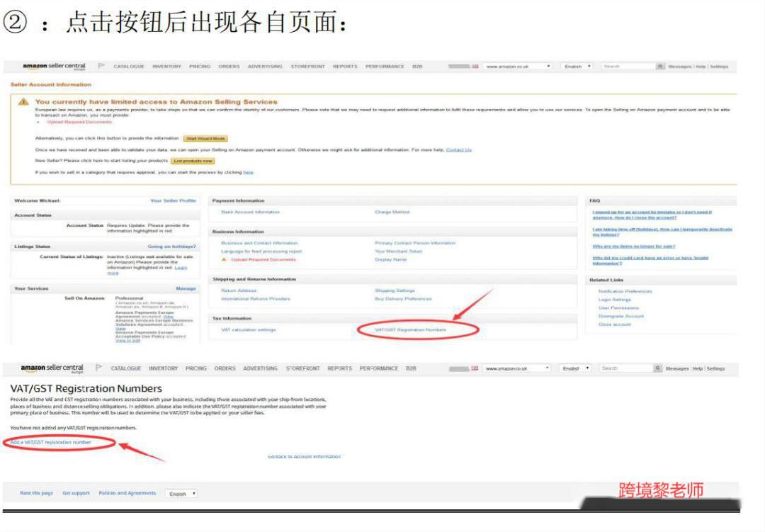Click Close account related link
The height and width of the screenshot is (532, 765).
point(615,324)
